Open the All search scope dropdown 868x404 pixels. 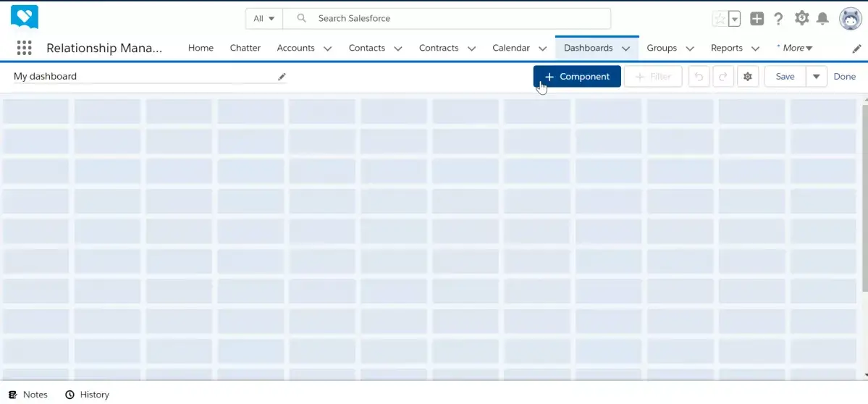pos(264,18)
